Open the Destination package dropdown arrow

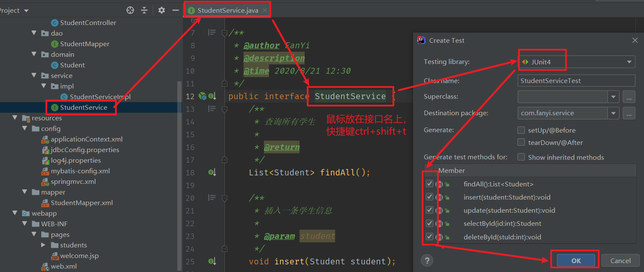pyautogui.click(x=613, y=113)
